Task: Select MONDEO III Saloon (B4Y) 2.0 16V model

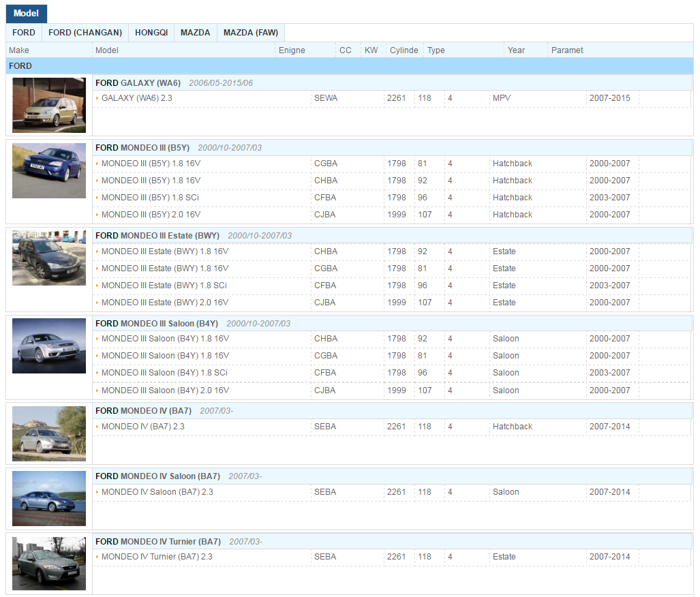Action: (x=165, y=391)
